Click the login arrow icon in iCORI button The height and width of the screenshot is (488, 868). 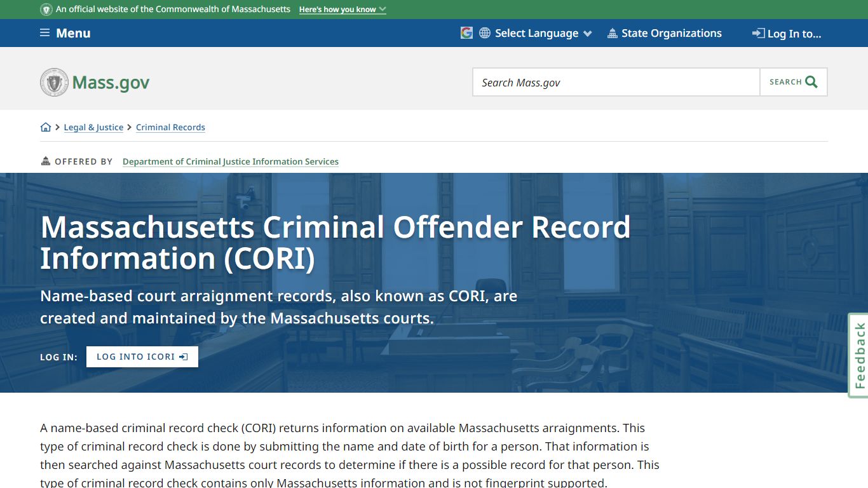click(x=184, y=356)
